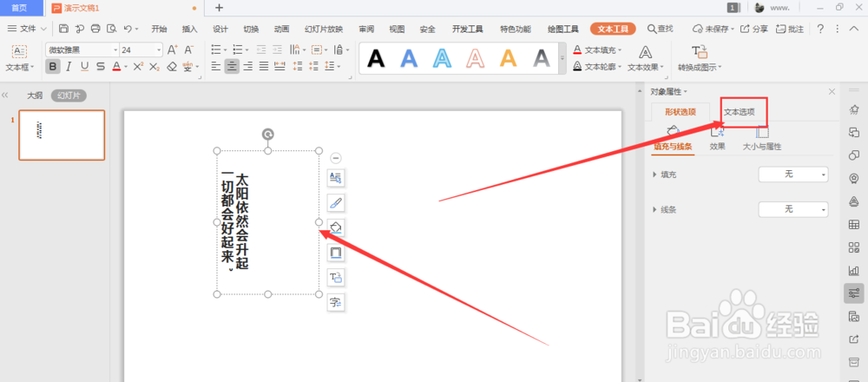This screenshot has height=382, width=868.
Task: Open the 动画 ribbon tab
Action: coord(282,29)
